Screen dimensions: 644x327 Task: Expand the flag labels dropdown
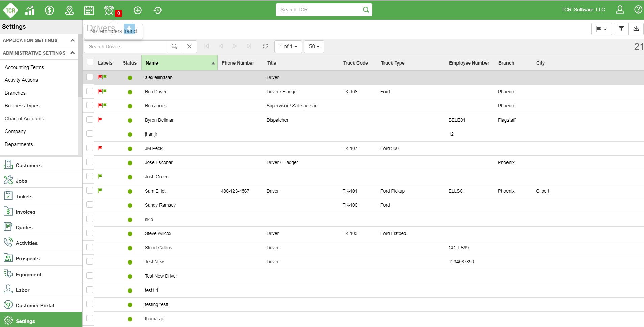(601, 29)
